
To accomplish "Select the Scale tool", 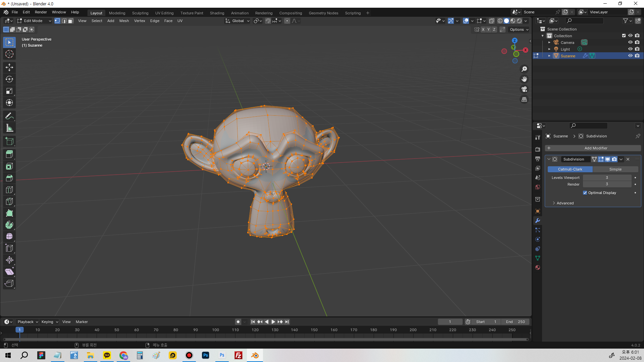I will 9,91.
